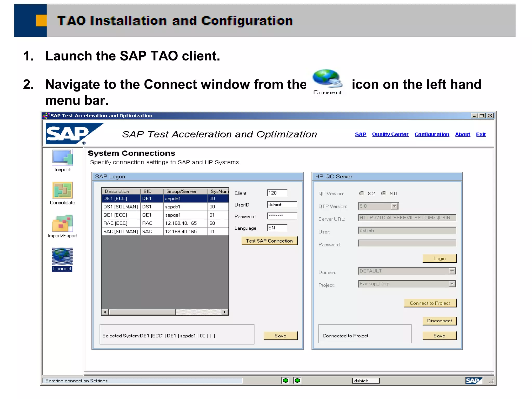Screen dimensions: 532x399
Task: Click Save in HP QC Server panel
Action: tap(440, 336)
